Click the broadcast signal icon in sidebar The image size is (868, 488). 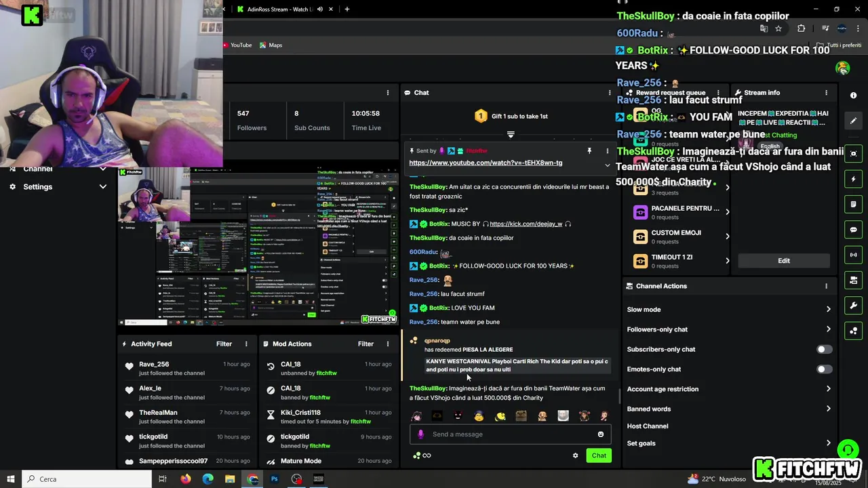[854, 255]
